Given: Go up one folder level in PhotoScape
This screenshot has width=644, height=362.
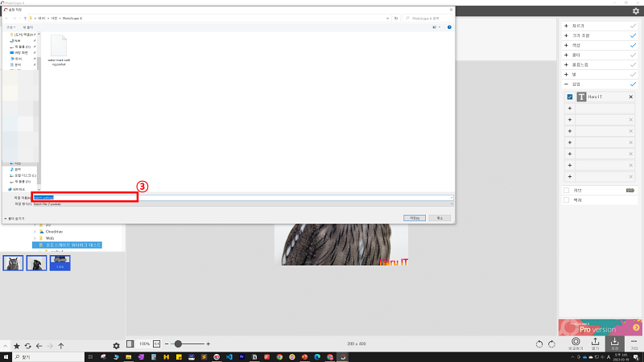Looking at the screenshot, I should tap(61, 346).
